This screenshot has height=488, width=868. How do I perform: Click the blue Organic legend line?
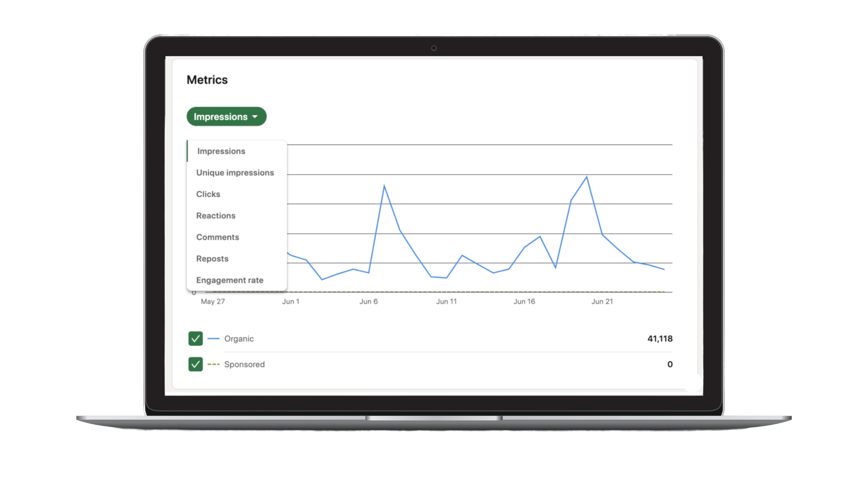click(213, 338)
